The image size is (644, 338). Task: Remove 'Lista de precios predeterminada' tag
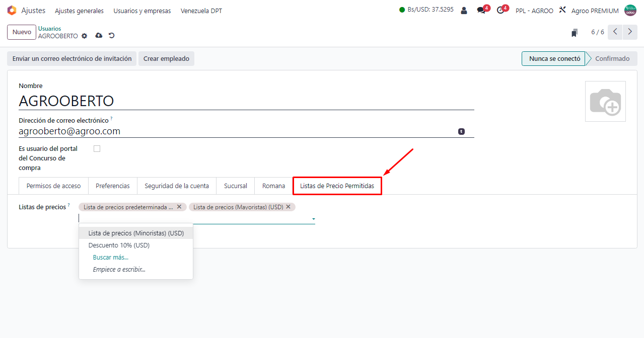(179, 207)
